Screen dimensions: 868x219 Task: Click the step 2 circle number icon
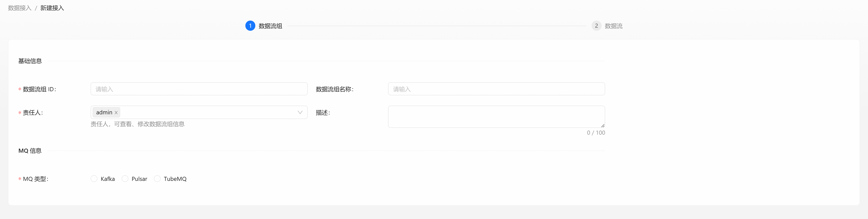tap(596, 26)
